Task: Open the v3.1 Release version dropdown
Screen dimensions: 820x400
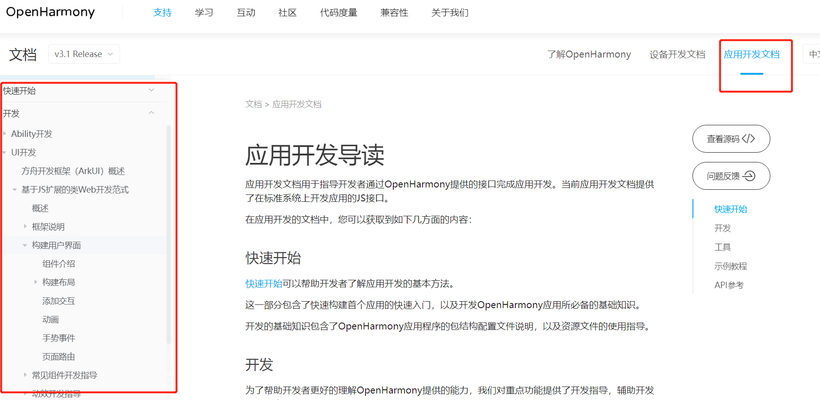Action: [84, 54]
